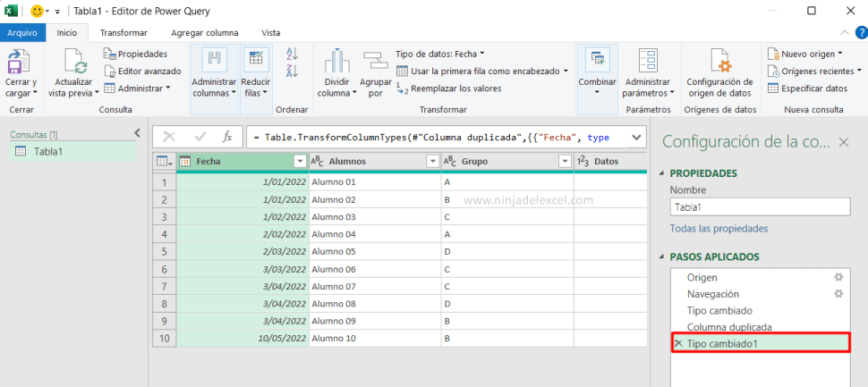Image resolution: width=868 pixels, height=387 pixels.
Task: Switch to the Inicio tab
Action: coord(67,32)
